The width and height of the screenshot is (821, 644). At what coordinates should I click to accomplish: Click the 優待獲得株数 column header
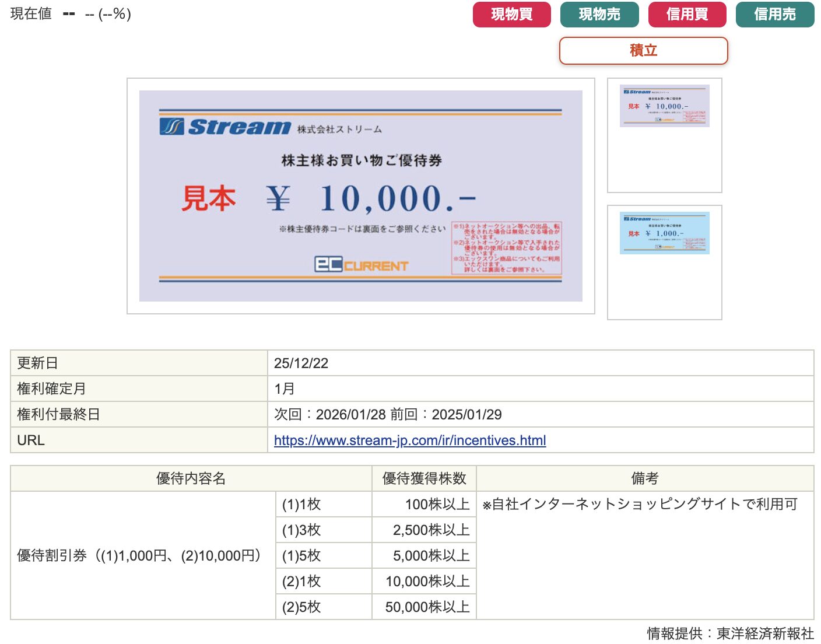[424, 479]
